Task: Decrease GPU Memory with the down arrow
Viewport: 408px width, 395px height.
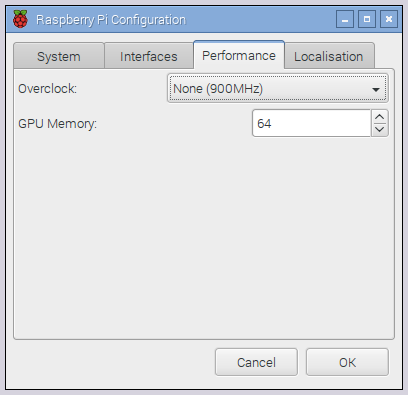Action: click(x=380, y=130)
